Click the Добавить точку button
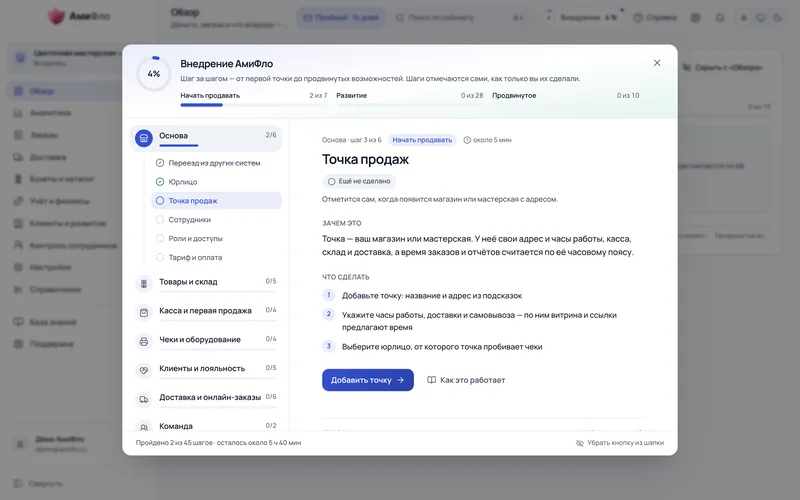This screenshot has height=500, width=800. tap(367, 380)
